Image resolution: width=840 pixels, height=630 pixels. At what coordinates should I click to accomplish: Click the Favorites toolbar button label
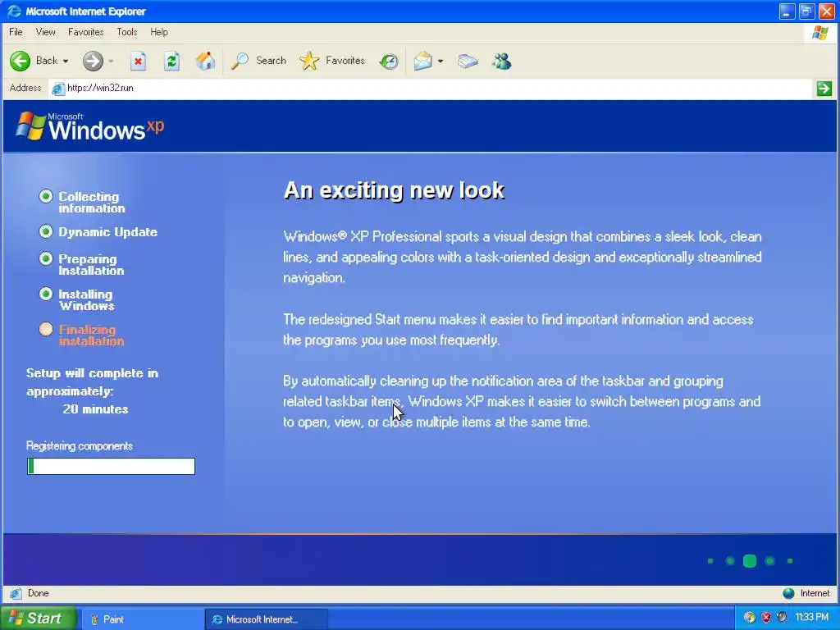(x=345, y=61)
